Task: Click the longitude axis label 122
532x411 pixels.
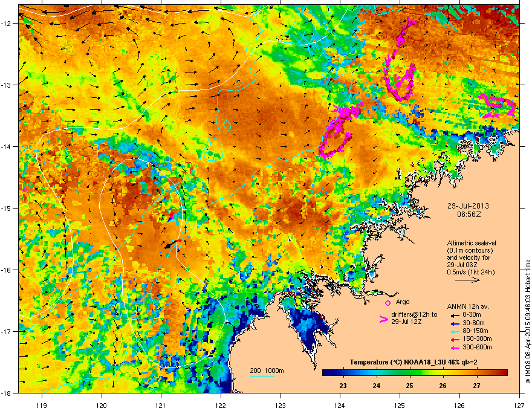Action: pos(221,405)
